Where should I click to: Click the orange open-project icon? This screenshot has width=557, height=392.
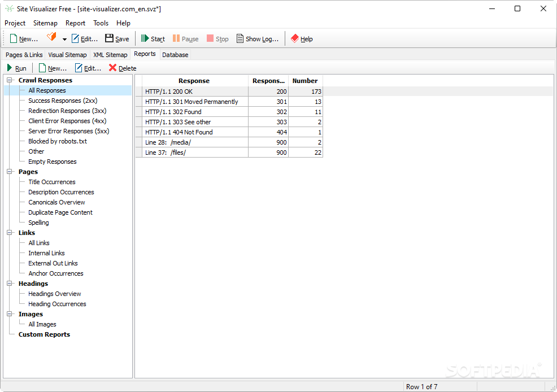[x=51, y=37]
